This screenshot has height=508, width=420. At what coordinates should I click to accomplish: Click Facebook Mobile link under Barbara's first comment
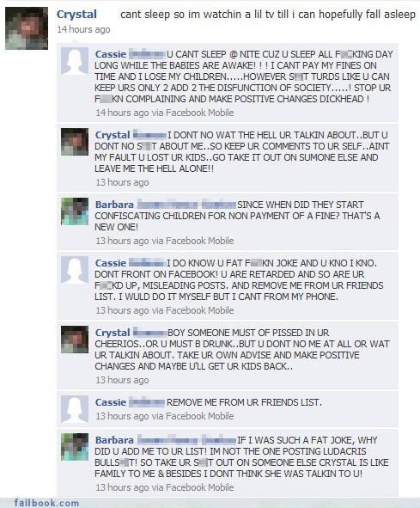point(199,241)
